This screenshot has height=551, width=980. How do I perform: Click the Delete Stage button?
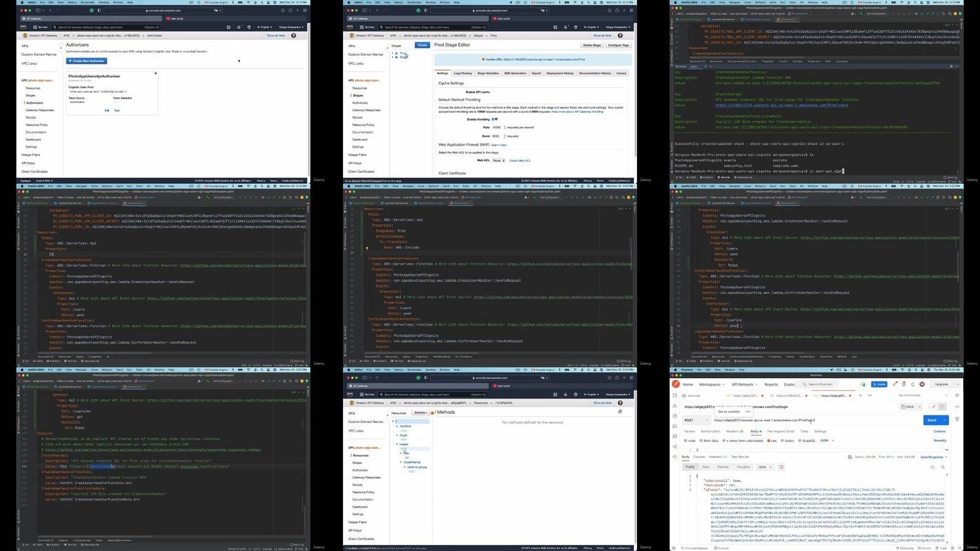[x=592, y=45]
